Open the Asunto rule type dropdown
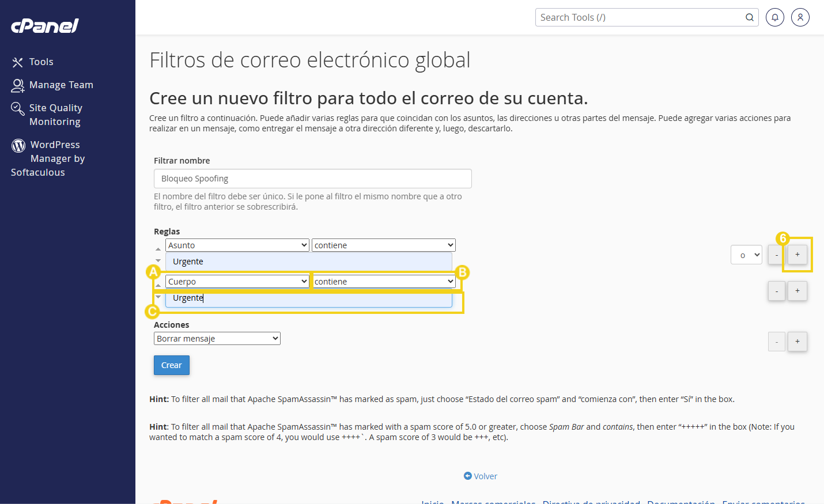 point(237,245)
